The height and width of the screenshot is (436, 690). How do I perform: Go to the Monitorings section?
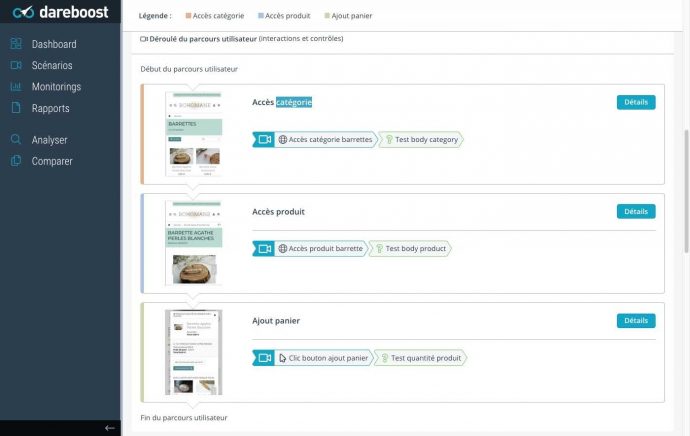[x=56, y=87]
